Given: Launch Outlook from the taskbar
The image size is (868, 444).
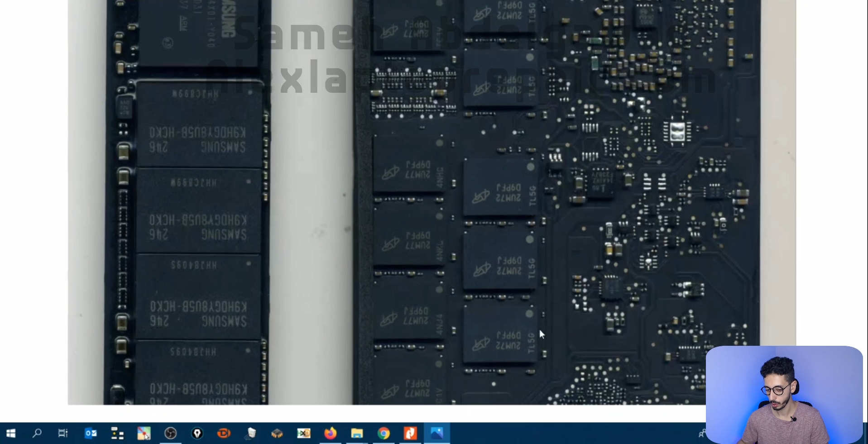Looking at the screenshot, I should coord(91,433).
